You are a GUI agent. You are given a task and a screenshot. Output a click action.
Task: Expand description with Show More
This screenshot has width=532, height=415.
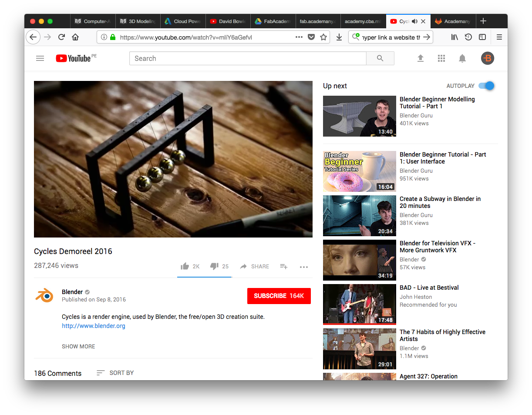coord(78,346)
